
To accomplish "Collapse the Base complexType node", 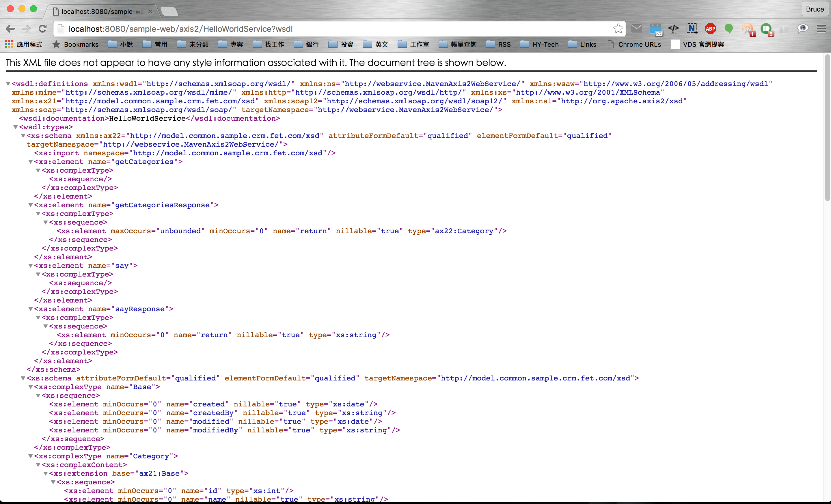I will [30, 387].
